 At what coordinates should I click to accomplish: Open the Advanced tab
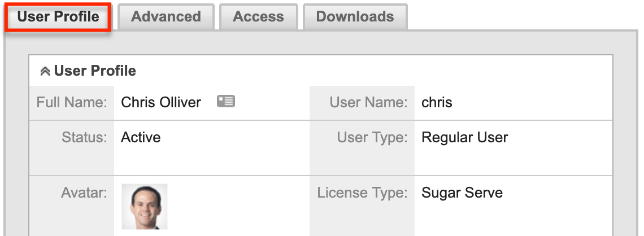pyautogui.click(x=166, y=17)
